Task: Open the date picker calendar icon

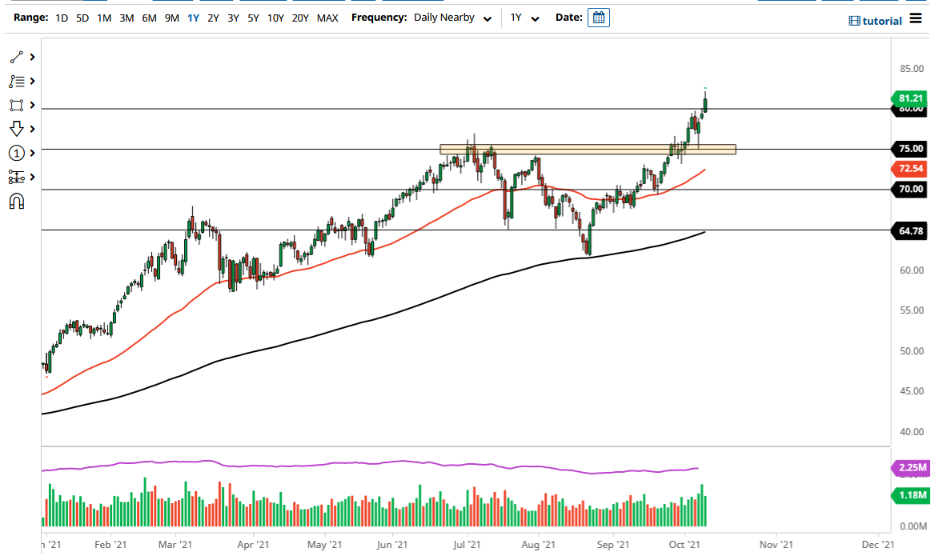Action: click(599, 17)
